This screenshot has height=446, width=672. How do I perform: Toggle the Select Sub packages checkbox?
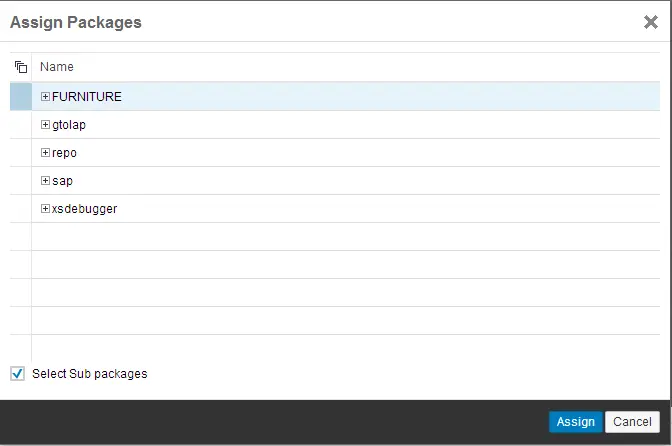[x=17, y=373]
